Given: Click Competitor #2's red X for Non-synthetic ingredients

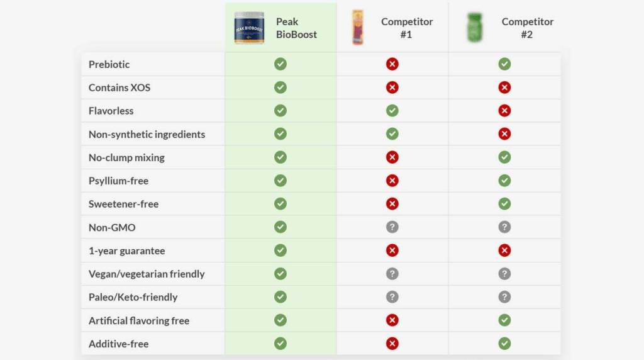Looking at the screenshot, I should point(504,134).
